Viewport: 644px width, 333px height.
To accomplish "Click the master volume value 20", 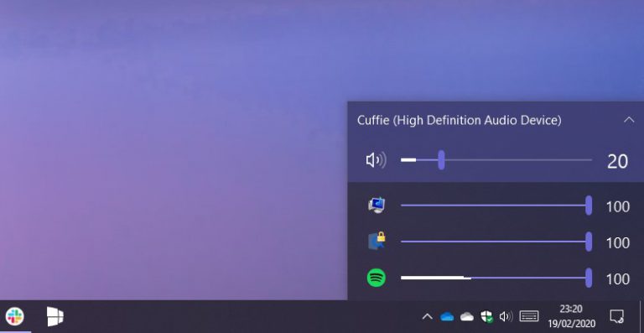I will [617, 162].
